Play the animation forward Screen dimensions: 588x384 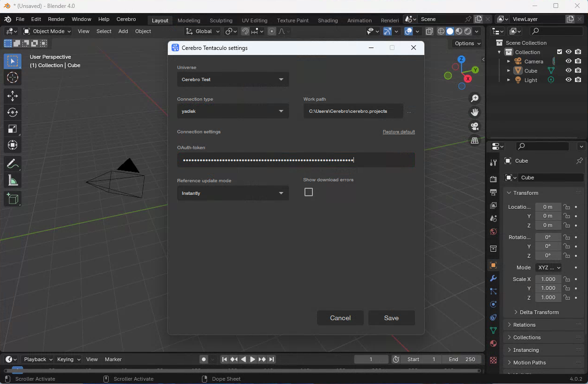coord(253,359)
